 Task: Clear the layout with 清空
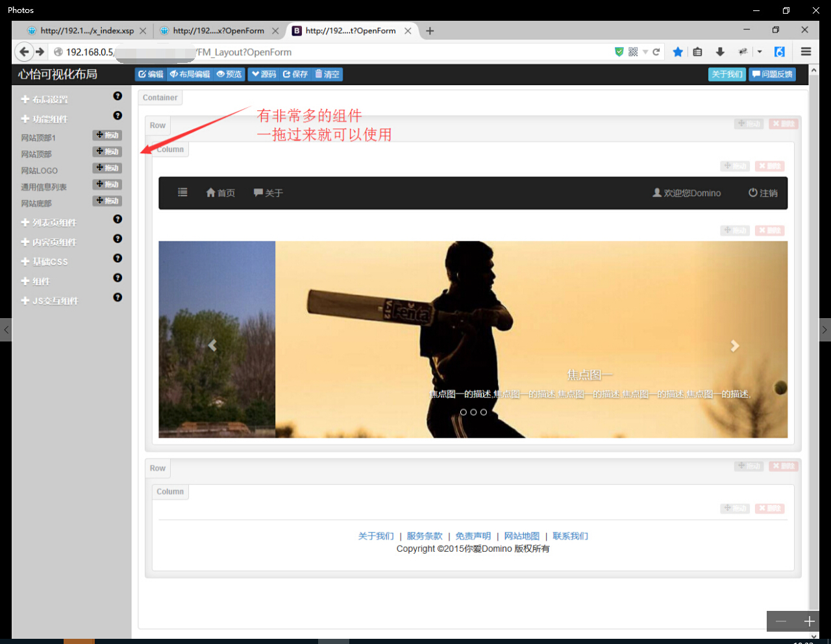[327, 75]
